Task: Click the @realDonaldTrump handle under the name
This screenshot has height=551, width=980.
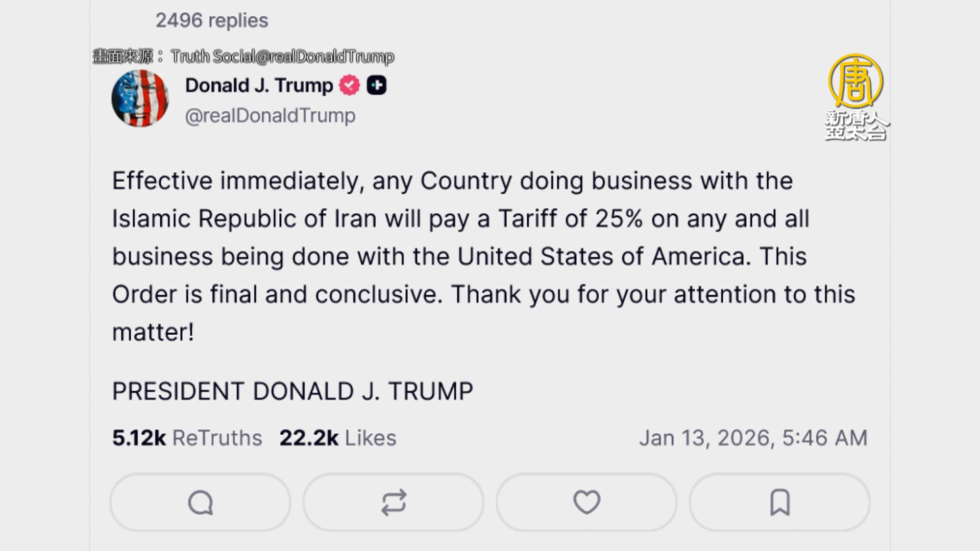Action: [x=270, y=116]
